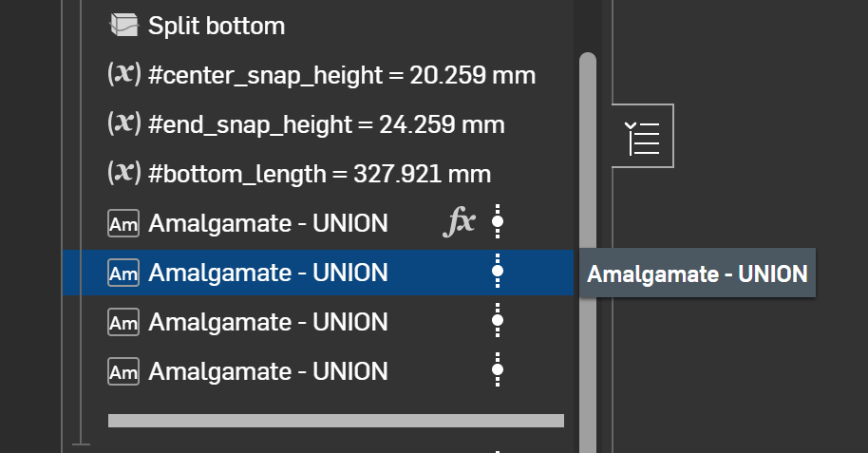Click the fx icon on first Amalgamate row
Screen dimensions: 868x453
click(x=460, y=223)
